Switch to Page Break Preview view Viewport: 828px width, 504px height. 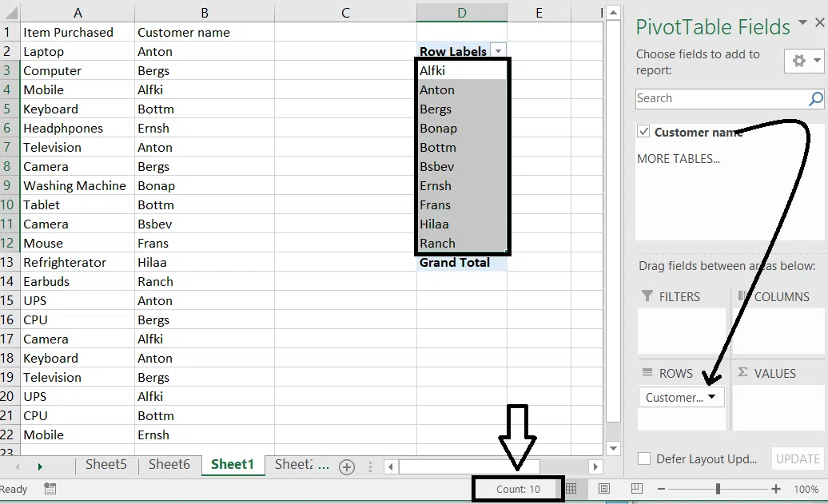(x=637, y=489)
